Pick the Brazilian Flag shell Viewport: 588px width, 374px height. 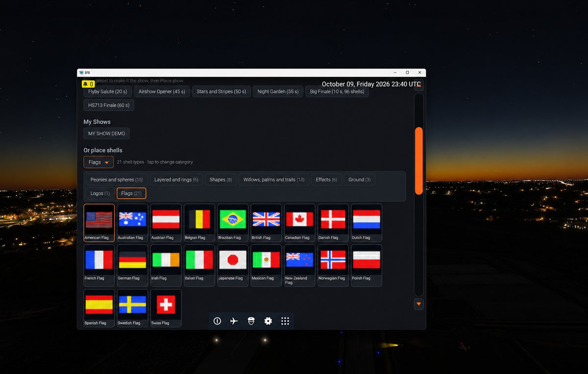[x=233, y=223]
